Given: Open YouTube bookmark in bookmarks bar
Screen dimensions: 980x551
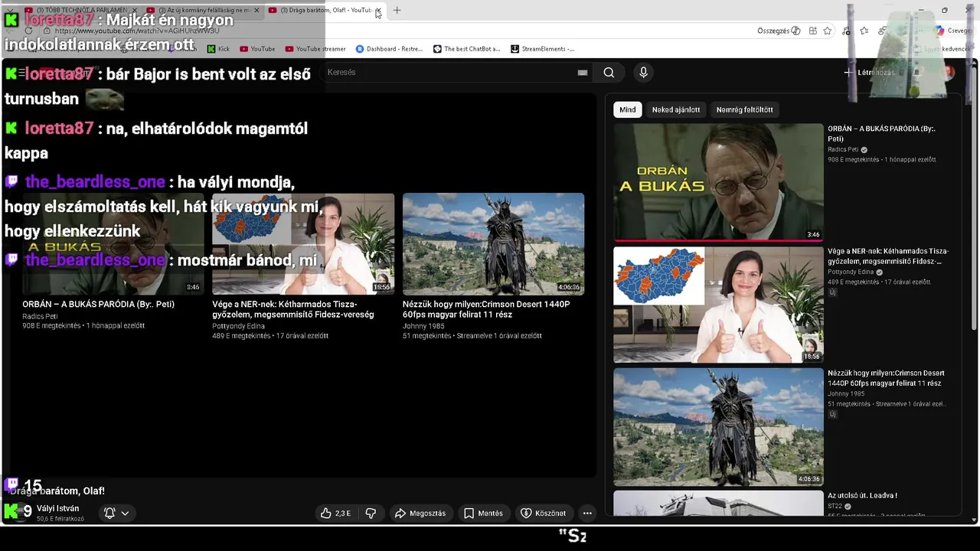Looking at the screenshot, I should (x=257, y=49).
